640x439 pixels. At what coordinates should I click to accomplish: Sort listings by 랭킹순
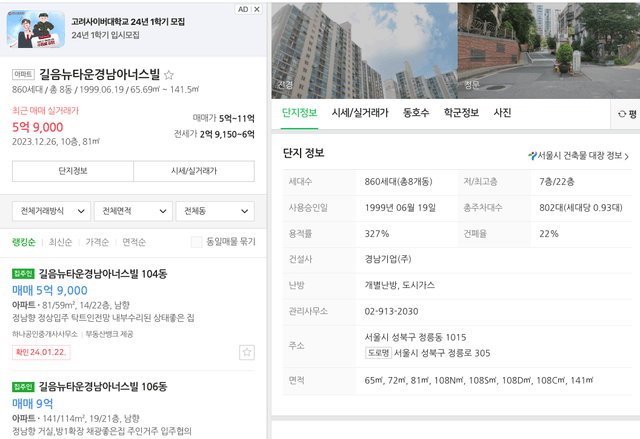point(24,242)
